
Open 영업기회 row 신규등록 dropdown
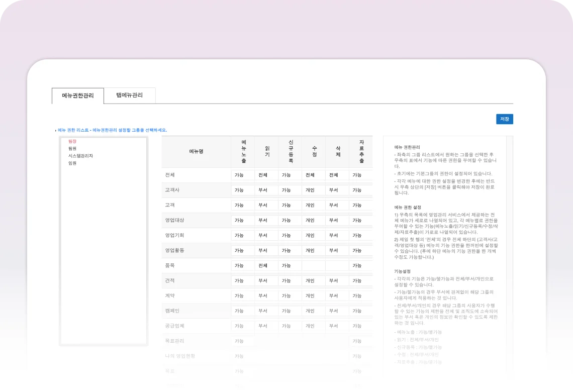(x=290, y=236)
